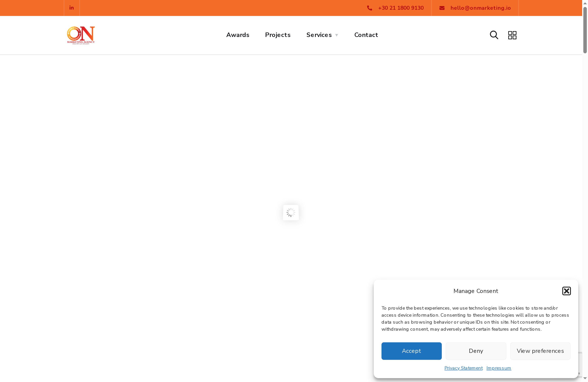588x382 pixels.
Task: Click the envelope icon next to email address
Action: pos(442,8)
